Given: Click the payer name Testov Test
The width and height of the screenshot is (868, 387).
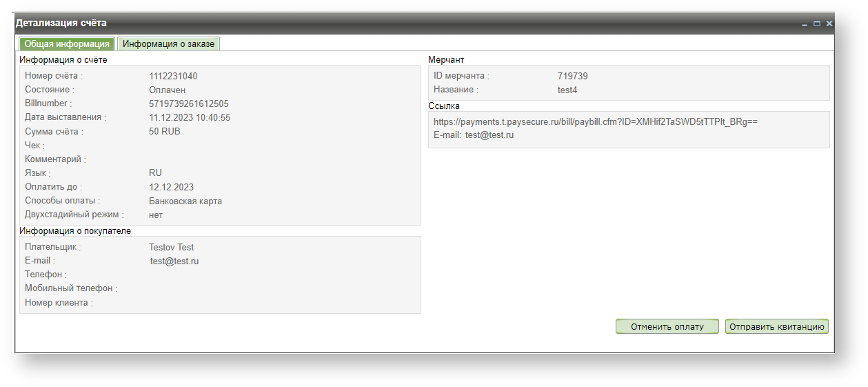Looking at the screenshot, I should click(x=172, y=247).
